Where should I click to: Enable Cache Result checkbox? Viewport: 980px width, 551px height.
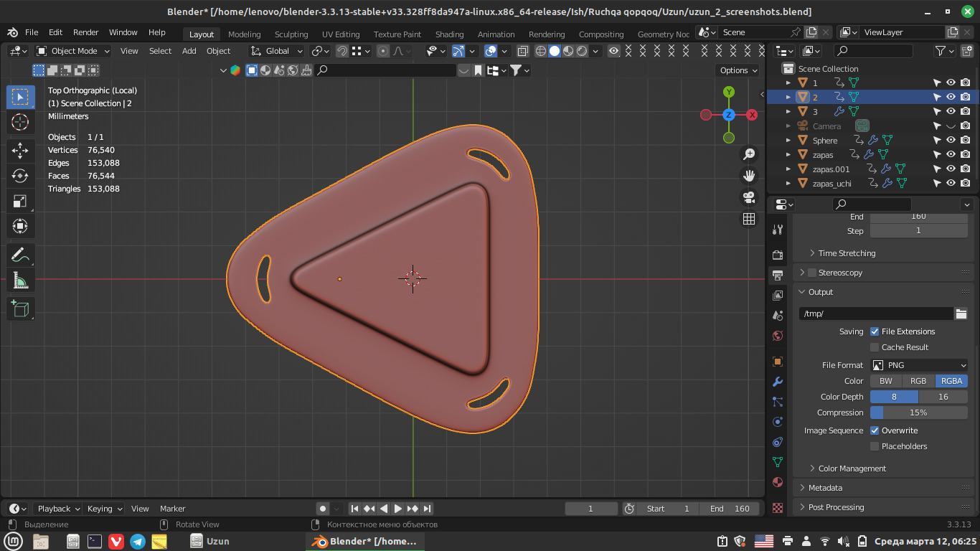coord(875,347)
